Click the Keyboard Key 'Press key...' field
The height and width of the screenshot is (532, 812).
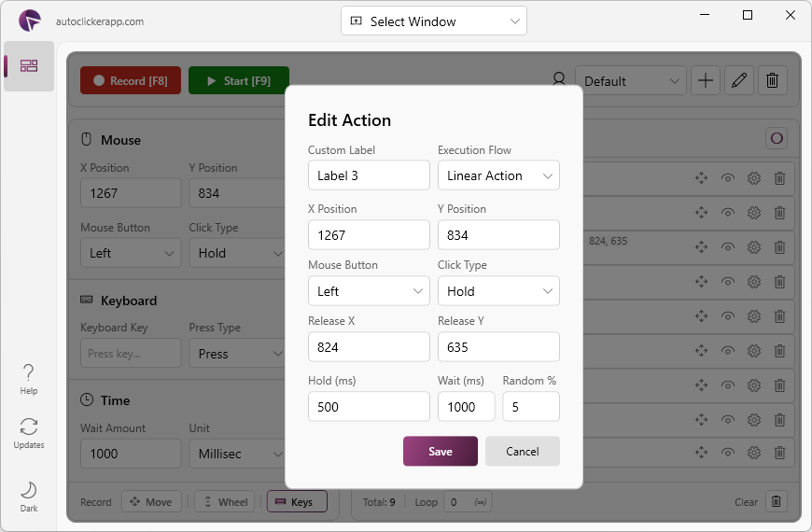click(x=131, y=354)
